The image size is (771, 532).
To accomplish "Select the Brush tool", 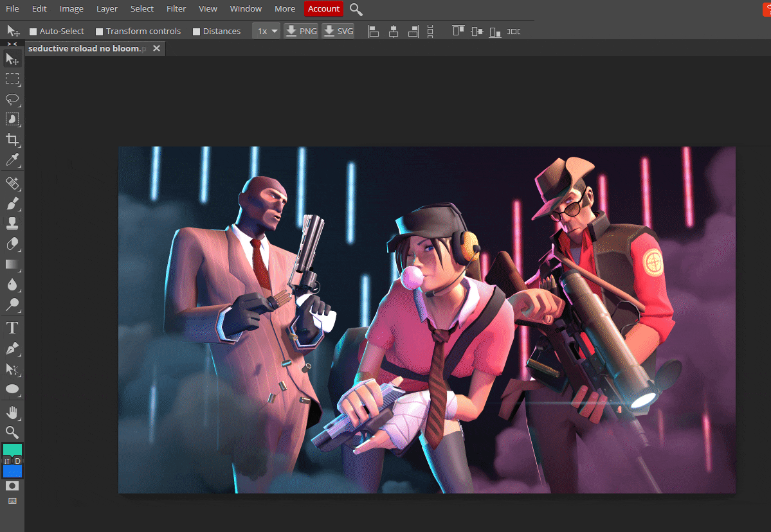I will [x=12, y=204].
